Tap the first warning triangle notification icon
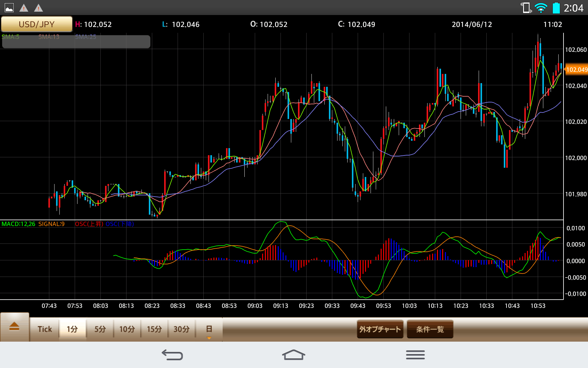This screenshot has width=588, height=368. tap(24, 8)
